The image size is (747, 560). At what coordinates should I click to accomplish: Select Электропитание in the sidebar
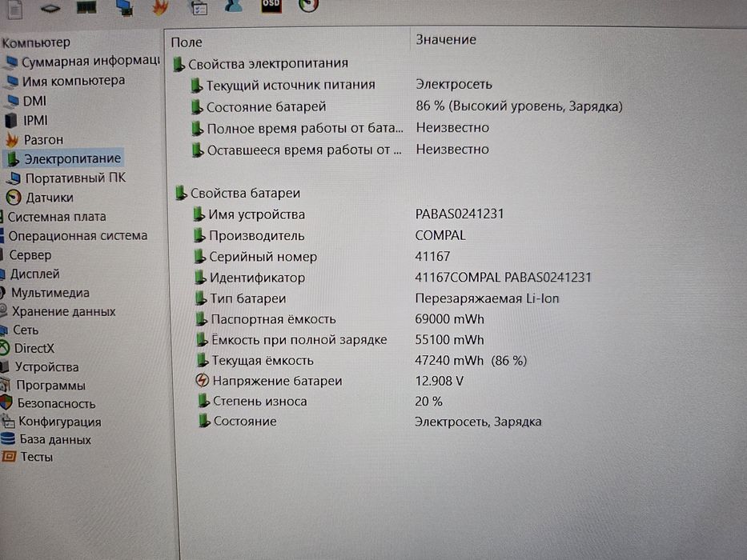(x=64, y=158)
